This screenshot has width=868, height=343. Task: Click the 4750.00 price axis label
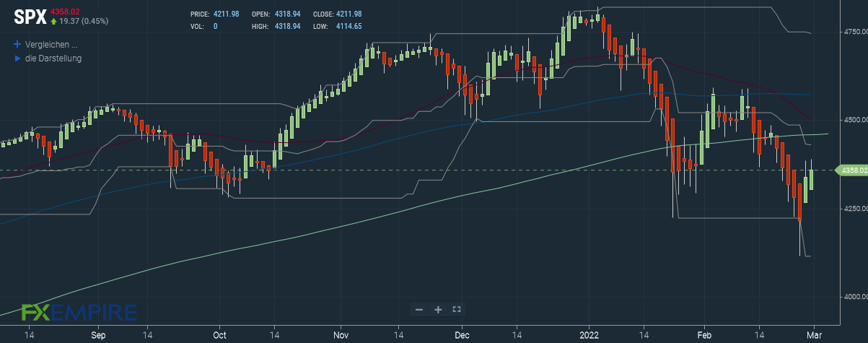click(855, 32)
